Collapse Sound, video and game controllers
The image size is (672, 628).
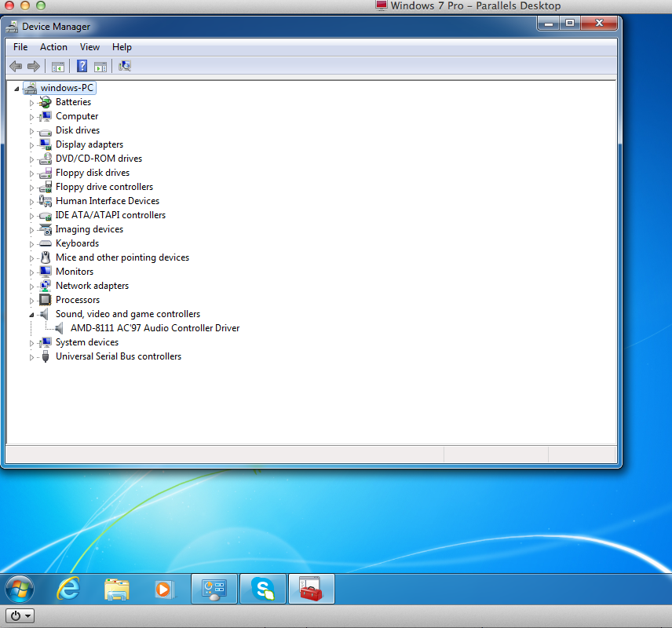(31, 315)
